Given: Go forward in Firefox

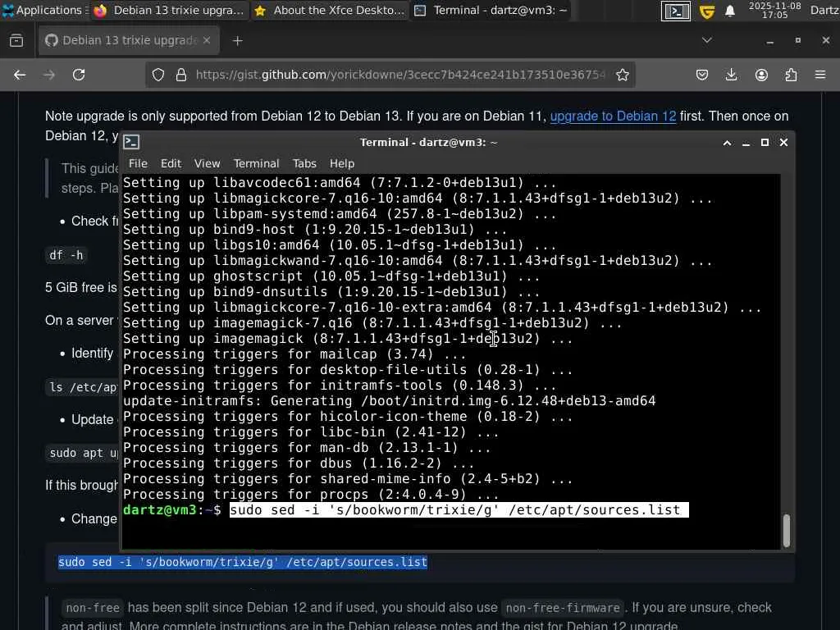Looking at the screenshot, I should [x=49, y=75].
